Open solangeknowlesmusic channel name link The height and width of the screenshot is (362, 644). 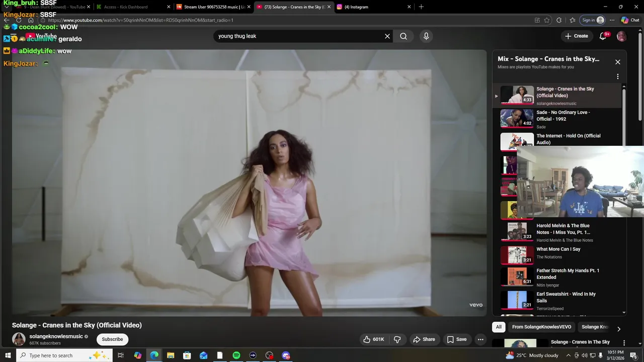[56, 336]
